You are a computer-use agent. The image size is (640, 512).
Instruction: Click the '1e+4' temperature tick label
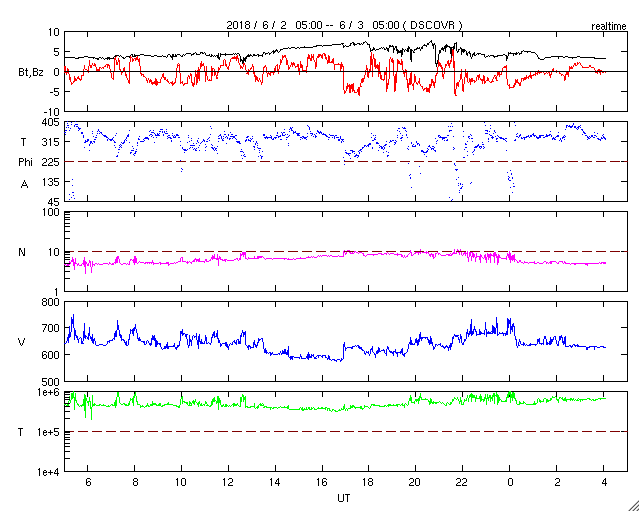[x=49, y=472]
